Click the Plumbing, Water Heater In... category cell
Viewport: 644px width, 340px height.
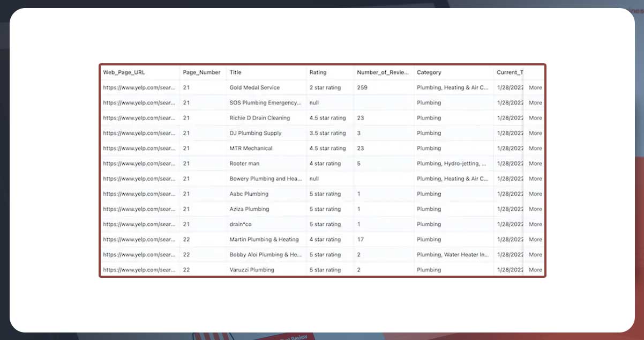click(x=453, y=255)
